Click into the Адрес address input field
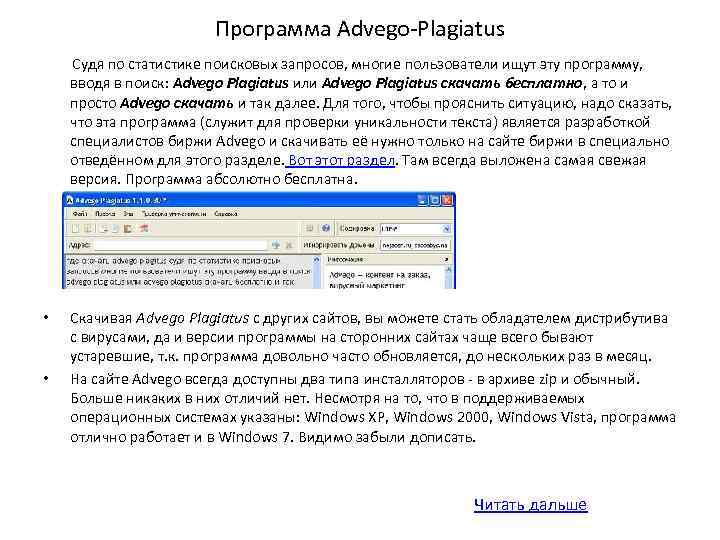Viewport: 720px width, 540px height. (x=180, y=245)
